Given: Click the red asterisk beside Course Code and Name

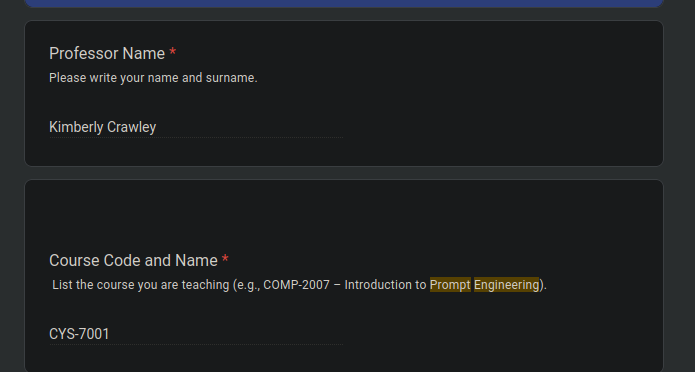Looking at the screenshot, I should [225, 259].
